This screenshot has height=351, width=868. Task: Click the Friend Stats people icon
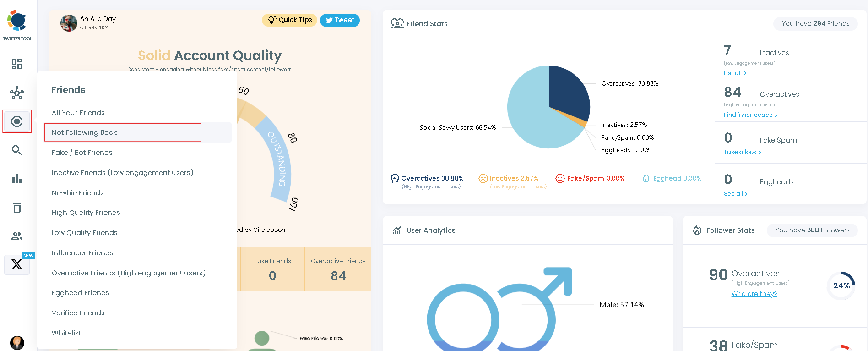(397, 23)
